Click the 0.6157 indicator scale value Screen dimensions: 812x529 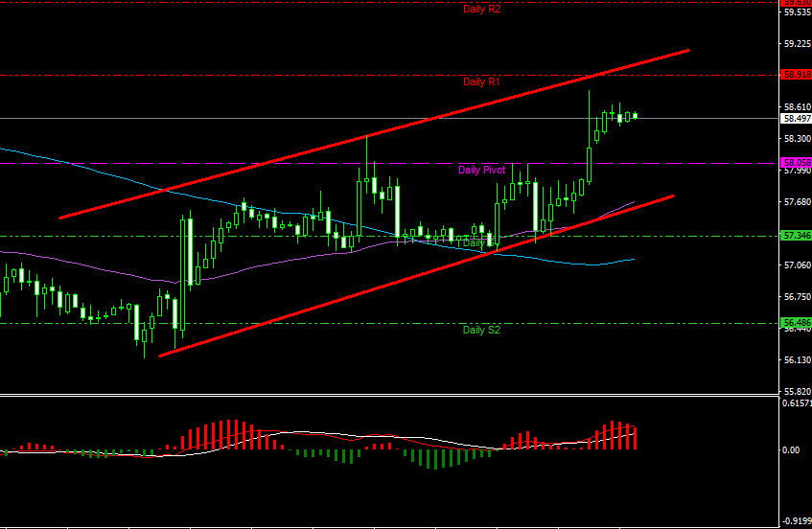(x=797, y=403)
